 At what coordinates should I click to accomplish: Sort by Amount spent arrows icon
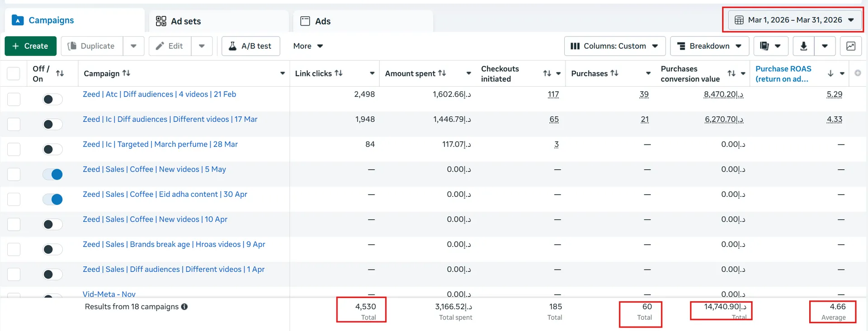442,73
